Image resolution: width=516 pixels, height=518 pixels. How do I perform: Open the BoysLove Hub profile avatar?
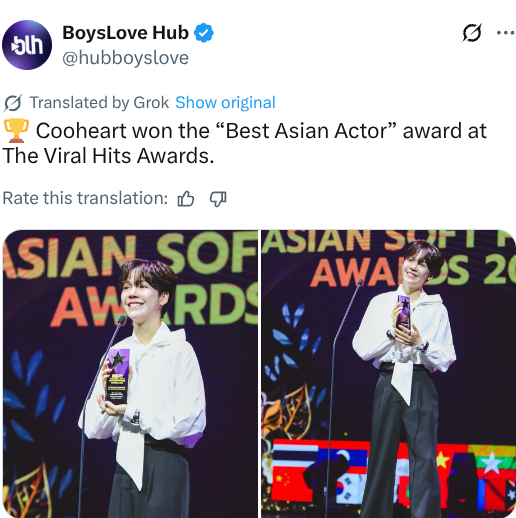[27, 45]
